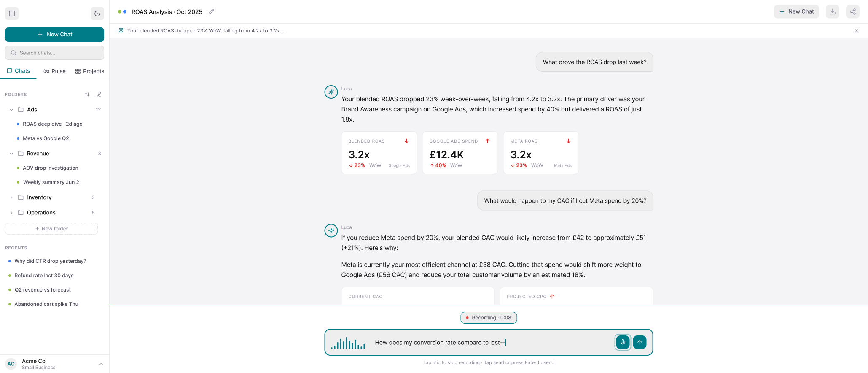Create a New folder
868x373 pixels.
tap(51, 229)
